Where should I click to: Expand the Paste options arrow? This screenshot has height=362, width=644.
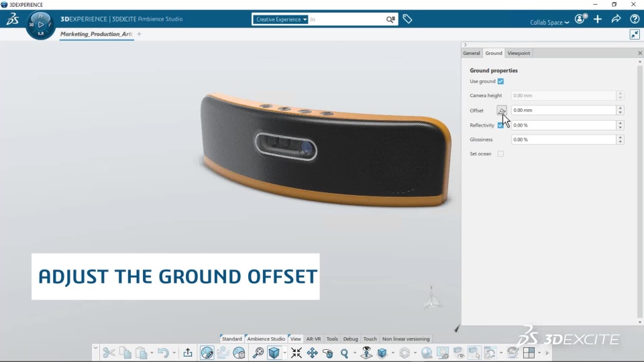(152, 353)
